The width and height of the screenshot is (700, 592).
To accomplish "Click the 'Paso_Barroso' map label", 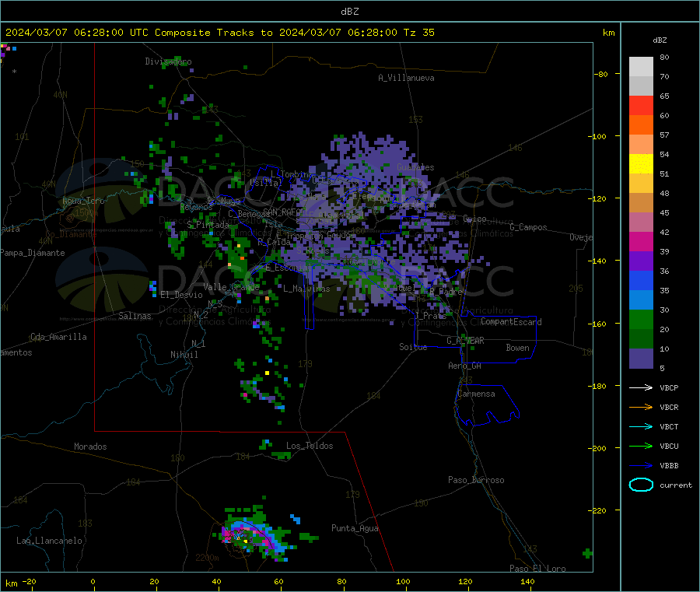I will point(476,480).
